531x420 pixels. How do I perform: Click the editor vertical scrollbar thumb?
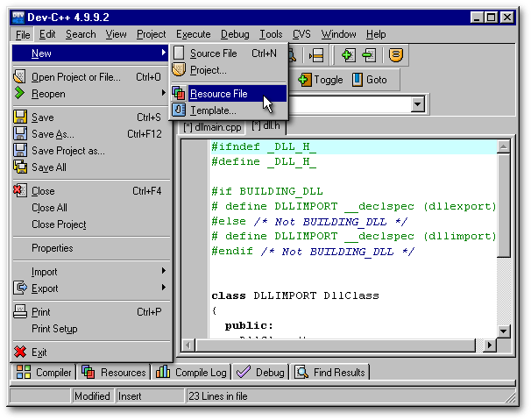503,205
